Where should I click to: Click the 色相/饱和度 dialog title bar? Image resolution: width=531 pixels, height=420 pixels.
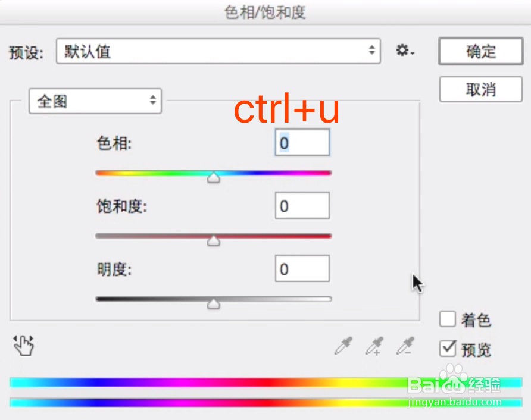point(265,12)
